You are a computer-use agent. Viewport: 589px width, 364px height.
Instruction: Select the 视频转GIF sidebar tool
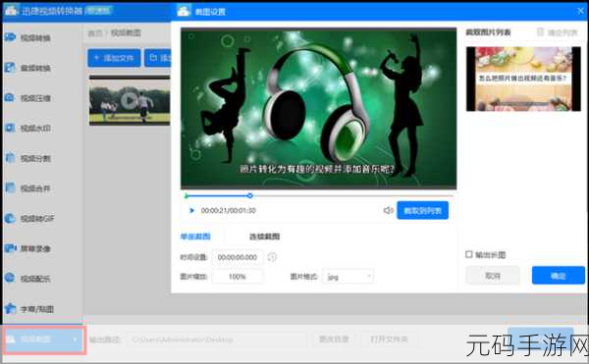click(x=29, y=219)
